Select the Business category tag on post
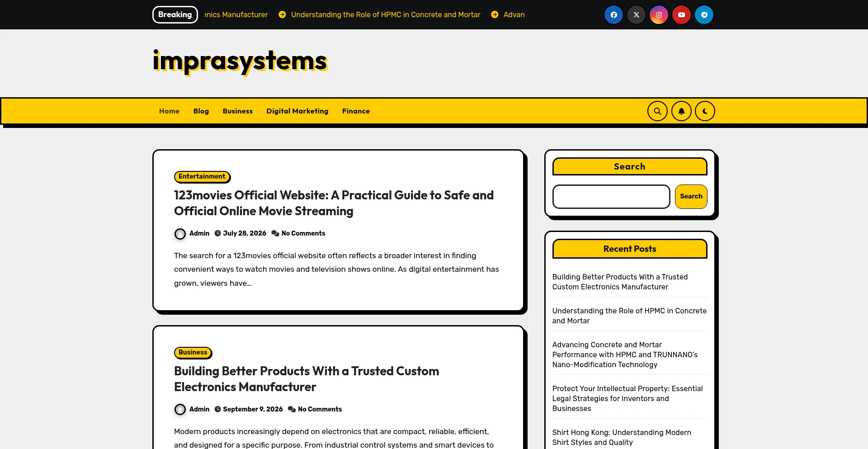868x449 pixels. click(x=193, y=352)
